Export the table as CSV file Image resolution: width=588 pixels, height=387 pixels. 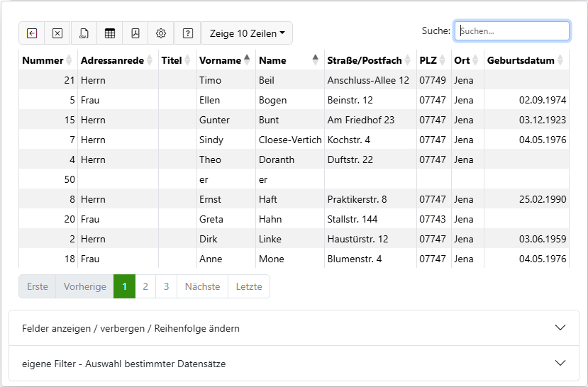(x=84, y=33)
